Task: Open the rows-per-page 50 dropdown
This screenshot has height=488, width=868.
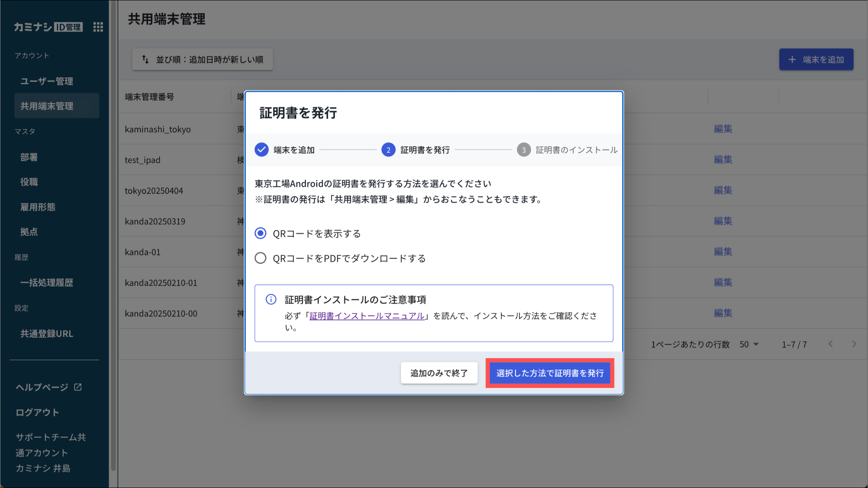Action: tap(749, 344)
